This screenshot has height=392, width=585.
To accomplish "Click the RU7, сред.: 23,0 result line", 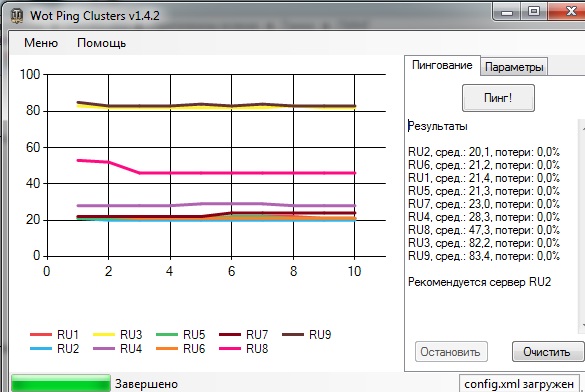I will pos(484,204).
